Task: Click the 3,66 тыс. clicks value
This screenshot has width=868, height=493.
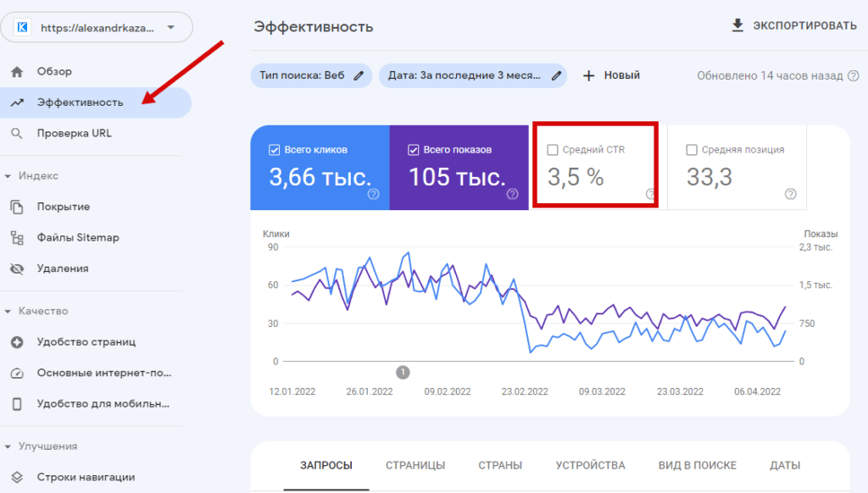Action: point(320,177)
